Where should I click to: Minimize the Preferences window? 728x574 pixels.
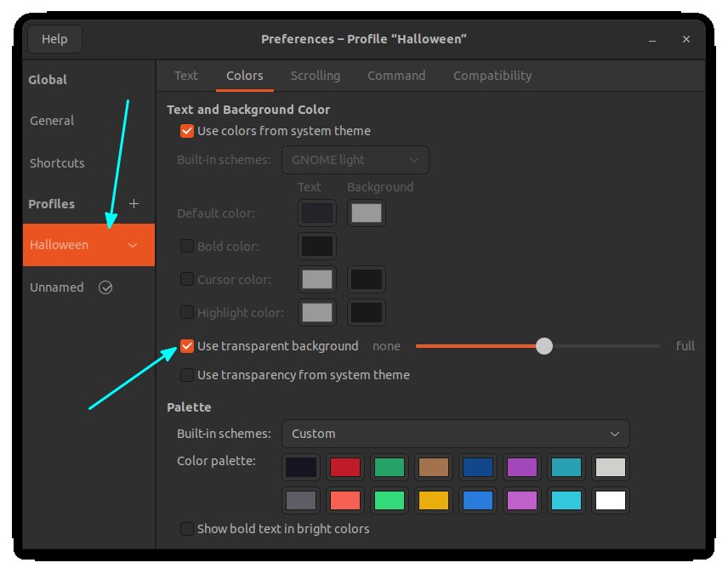coord(651,39)
